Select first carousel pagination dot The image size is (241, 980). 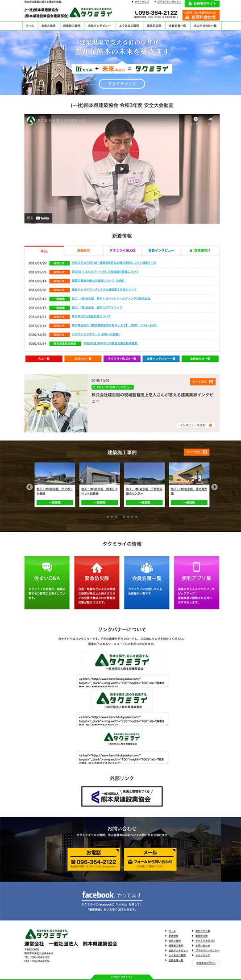pos(108,517)
